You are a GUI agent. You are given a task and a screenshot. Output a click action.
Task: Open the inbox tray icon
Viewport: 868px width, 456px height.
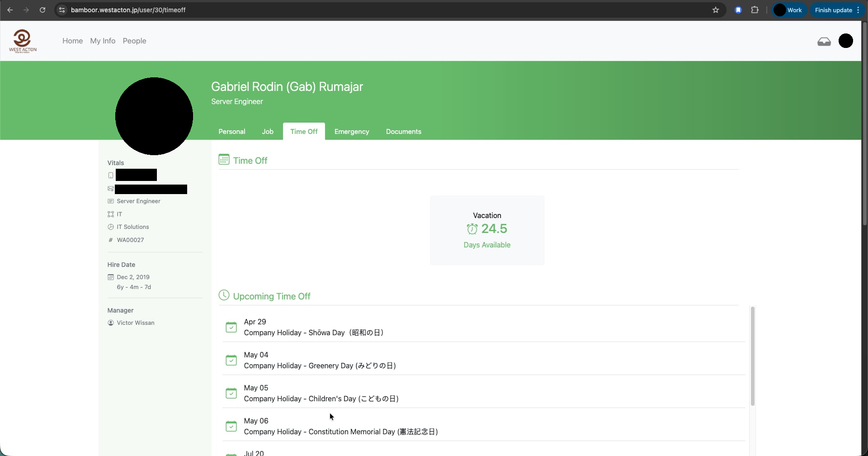click(x=824, y=42)
